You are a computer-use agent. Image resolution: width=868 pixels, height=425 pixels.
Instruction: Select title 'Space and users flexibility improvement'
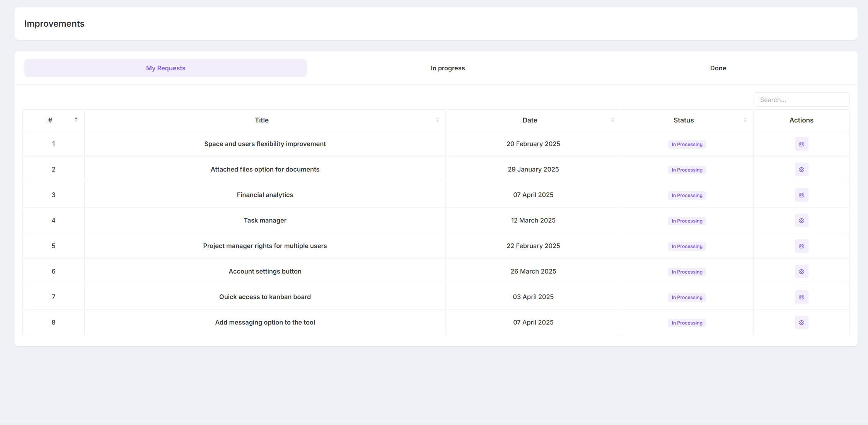pos(265,144)
